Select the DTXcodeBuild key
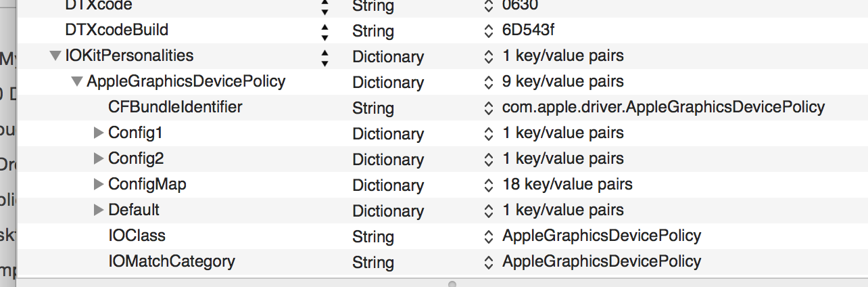868x287 pixels. pyautogui.click(x=117, y=30)
